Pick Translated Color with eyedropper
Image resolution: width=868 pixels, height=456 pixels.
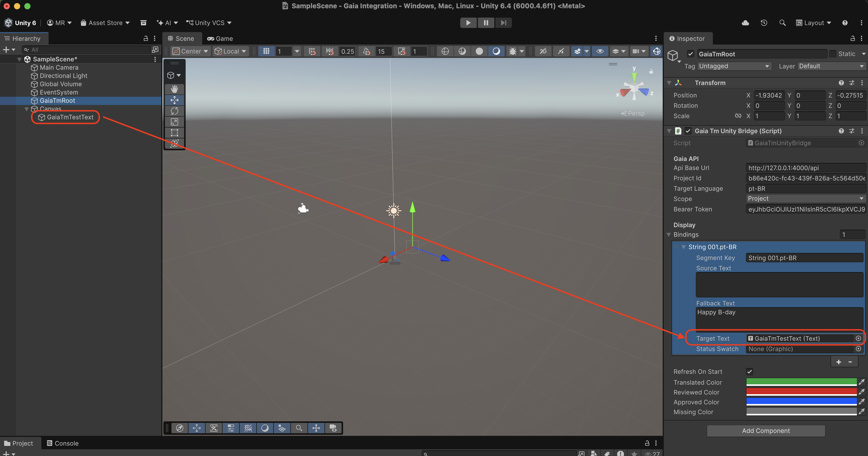click(862, 382)
